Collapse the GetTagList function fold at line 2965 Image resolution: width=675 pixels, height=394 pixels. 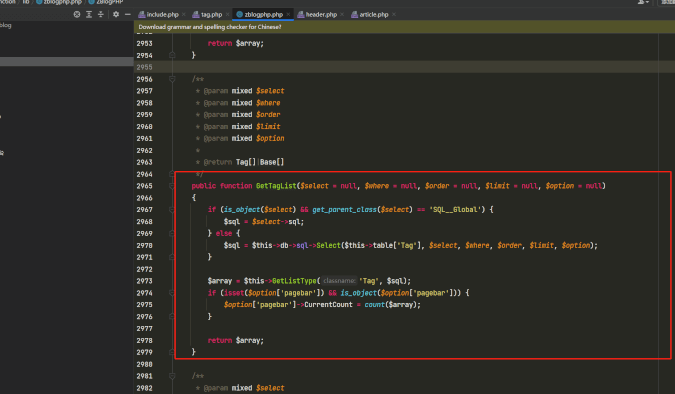[172, 186]
